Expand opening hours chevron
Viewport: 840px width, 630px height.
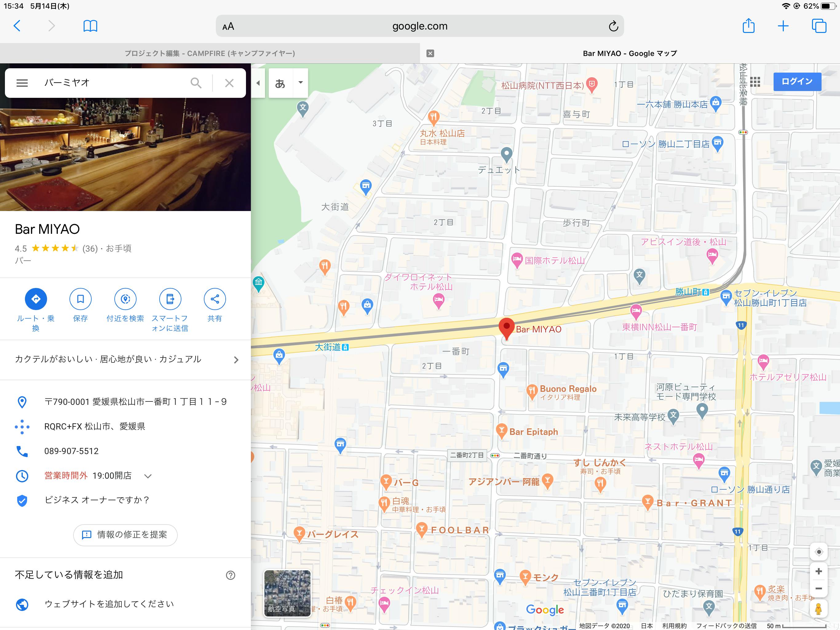click(x=148, y=476)
